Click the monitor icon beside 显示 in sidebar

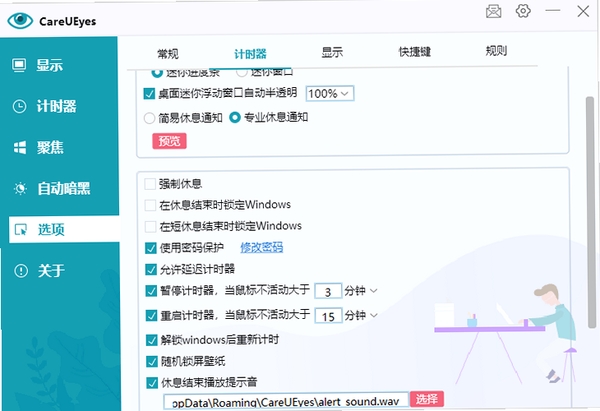point(19,65)
